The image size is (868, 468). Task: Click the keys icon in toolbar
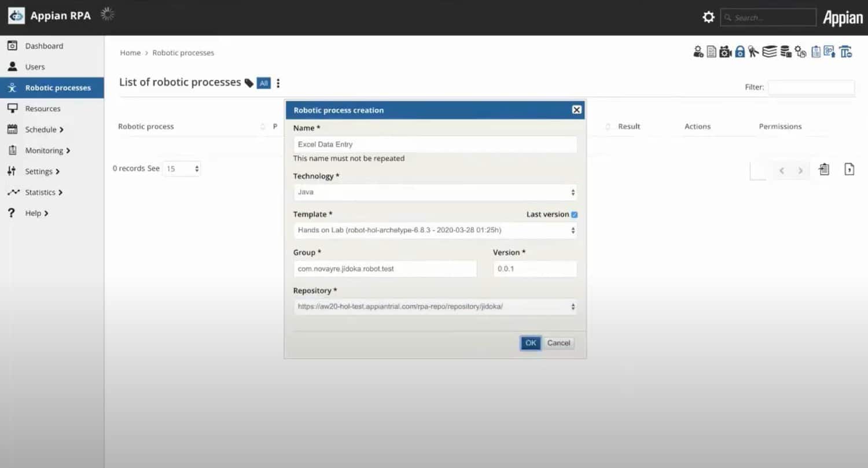point(753,51)
